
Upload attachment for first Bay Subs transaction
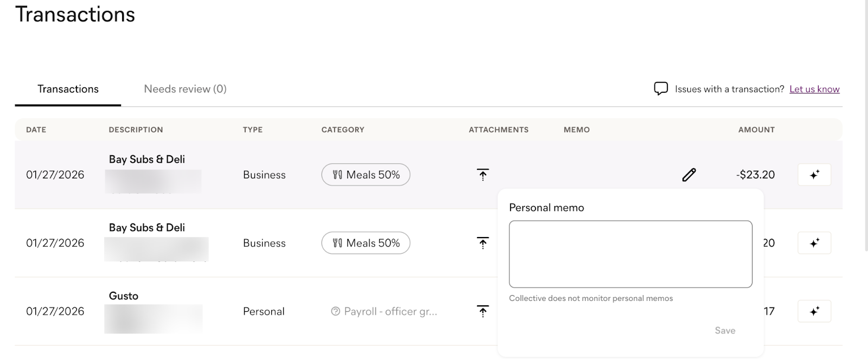[483, 175]
